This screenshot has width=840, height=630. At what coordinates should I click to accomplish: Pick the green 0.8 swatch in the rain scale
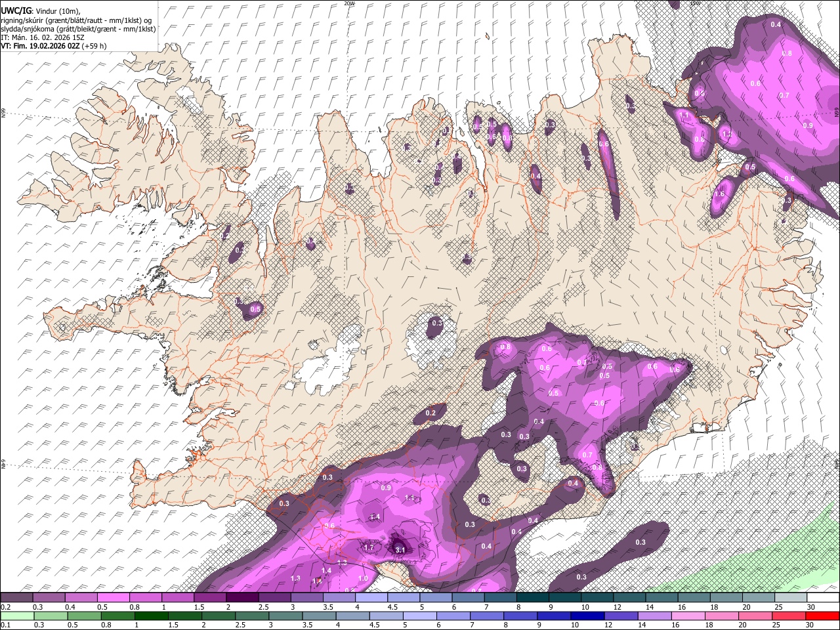pyautogui.click(x=117, y=616)
